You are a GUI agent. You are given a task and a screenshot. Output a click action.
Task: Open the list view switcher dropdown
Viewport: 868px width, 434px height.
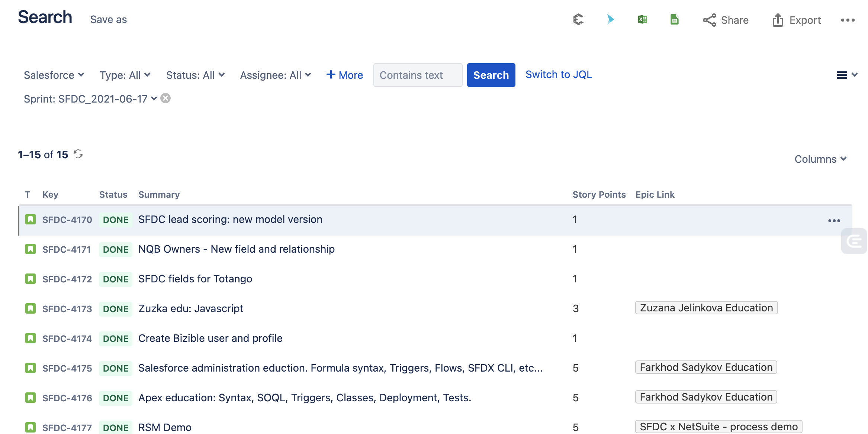(847, 75)
